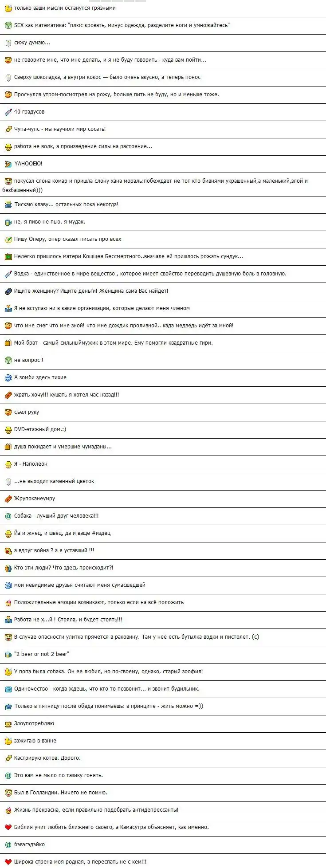Click the pencil-and-paper icon beside "Пишу Оперу"
The width and height of the screenshot is (326, 868).
[x=8, y=239]
